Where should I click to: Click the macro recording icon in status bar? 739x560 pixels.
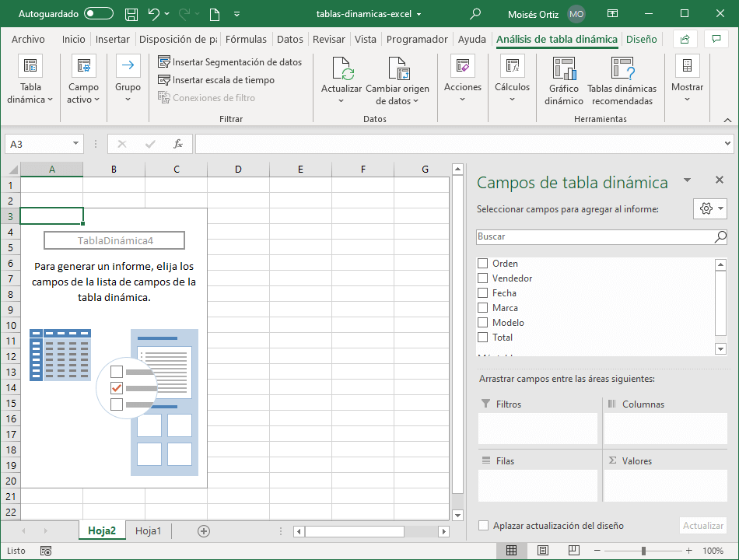click(x=46, y=551)
